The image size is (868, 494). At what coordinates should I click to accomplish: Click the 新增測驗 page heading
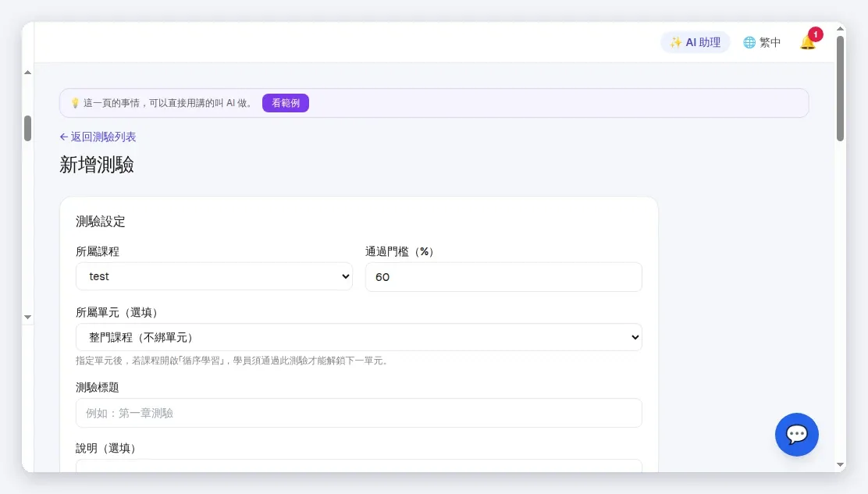tap(97, 165)
